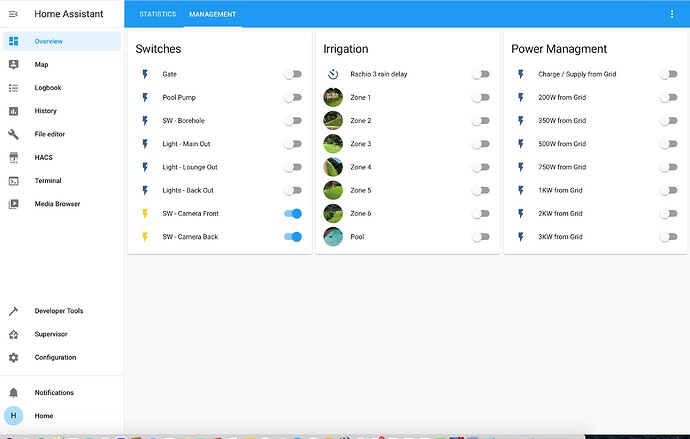Open the Light - Lounge Out entity

point(190,167)
